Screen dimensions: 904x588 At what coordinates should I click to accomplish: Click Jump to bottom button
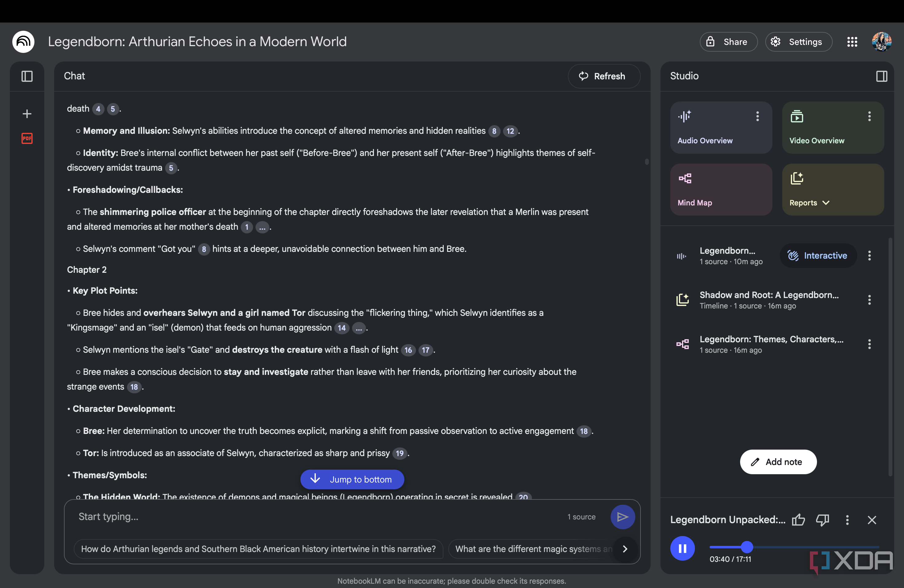[x=352, y=479]
